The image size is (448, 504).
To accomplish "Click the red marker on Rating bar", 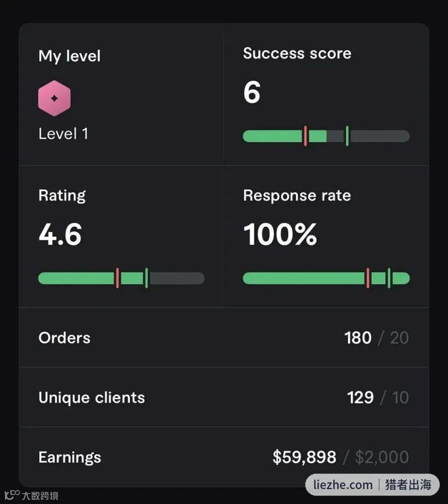I will coord(117,278).
